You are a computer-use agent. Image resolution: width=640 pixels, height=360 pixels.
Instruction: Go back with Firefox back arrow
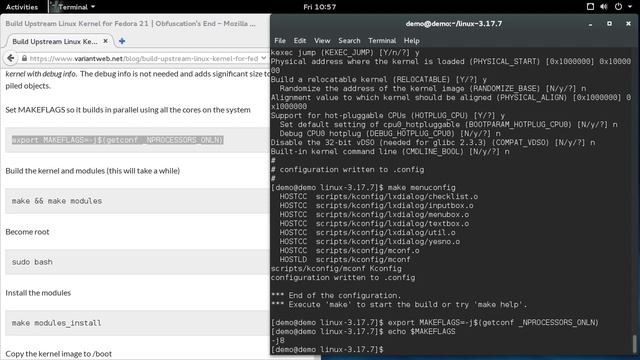click(x=11, y=58)
